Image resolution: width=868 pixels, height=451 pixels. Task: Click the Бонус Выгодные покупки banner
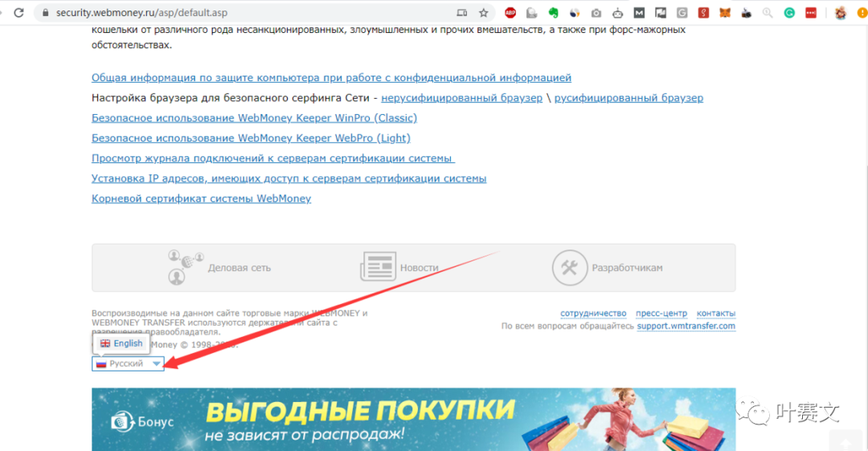tap(414, 420)
